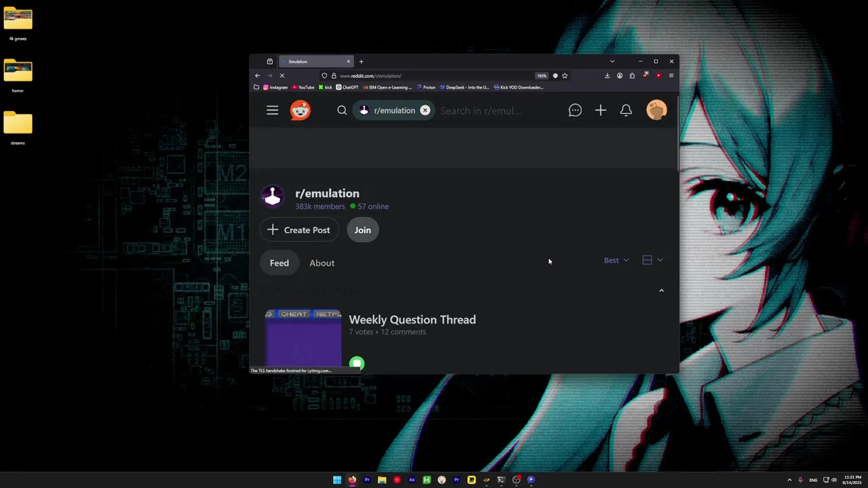Open the Windows Start menu
Image resolution: width=868 pixels, height=488 pixels.
[337, 480]
